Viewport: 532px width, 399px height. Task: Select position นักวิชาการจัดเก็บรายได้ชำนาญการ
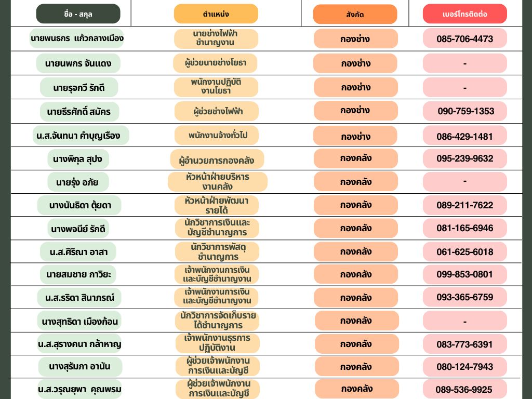pyautogui.click(x=218, y=321)
